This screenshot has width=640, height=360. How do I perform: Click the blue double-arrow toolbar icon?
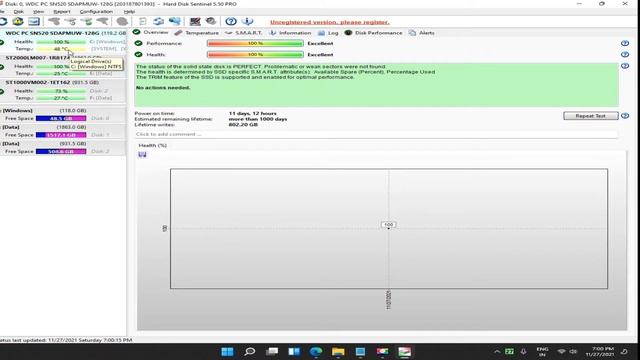pos(158,21)
